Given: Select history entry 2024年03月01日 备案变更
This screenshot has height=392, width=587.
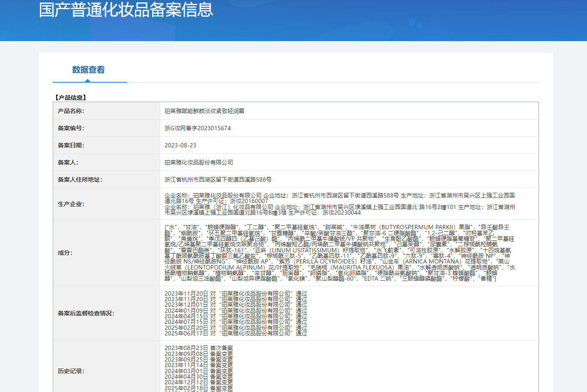Looking at the screenshot, I should (199, 371).
